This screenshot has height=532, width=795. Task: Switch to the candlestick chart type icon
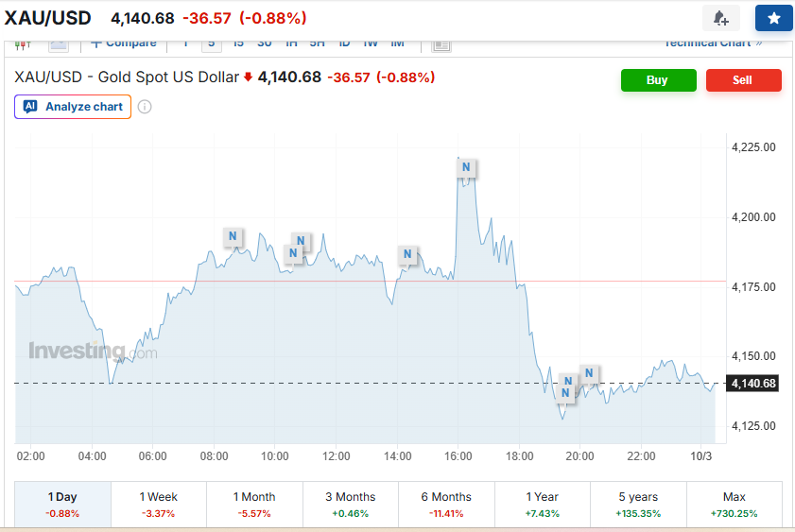[x=23, y=45]
